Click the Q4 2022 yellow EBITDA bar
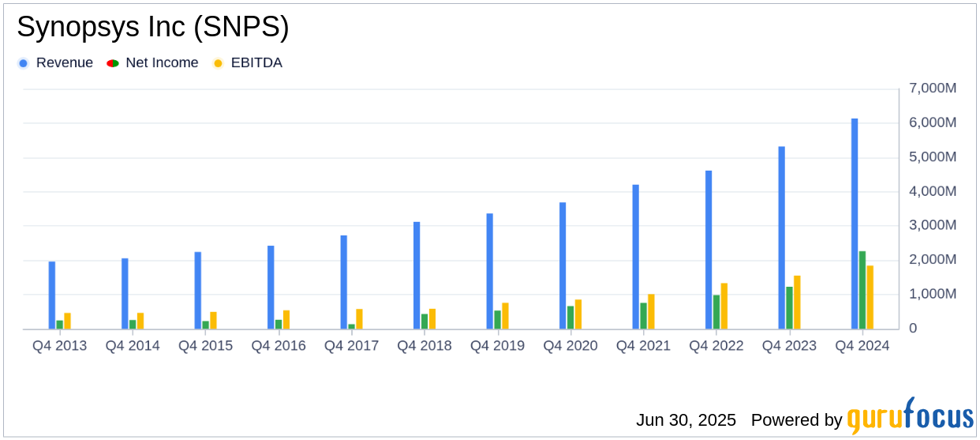The height and width of the screenshot is (440, 980). pos(724,306)
